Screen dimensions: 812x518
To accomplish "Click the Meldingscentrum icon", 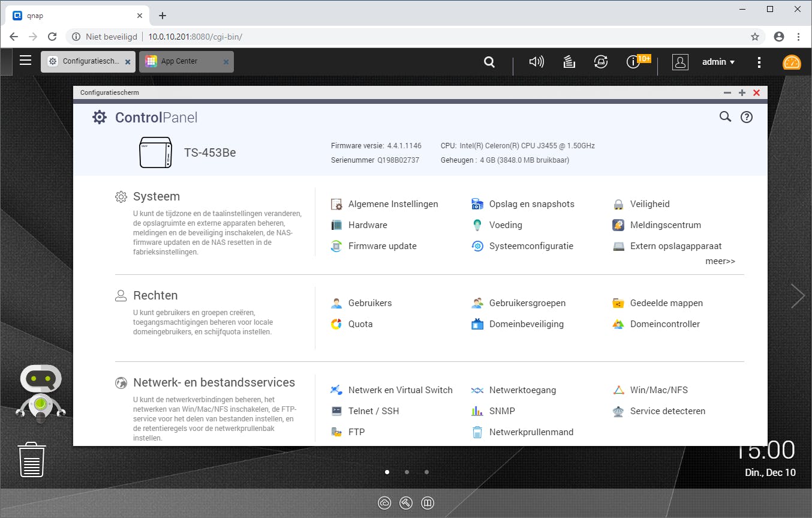I will tap(618, 225).
